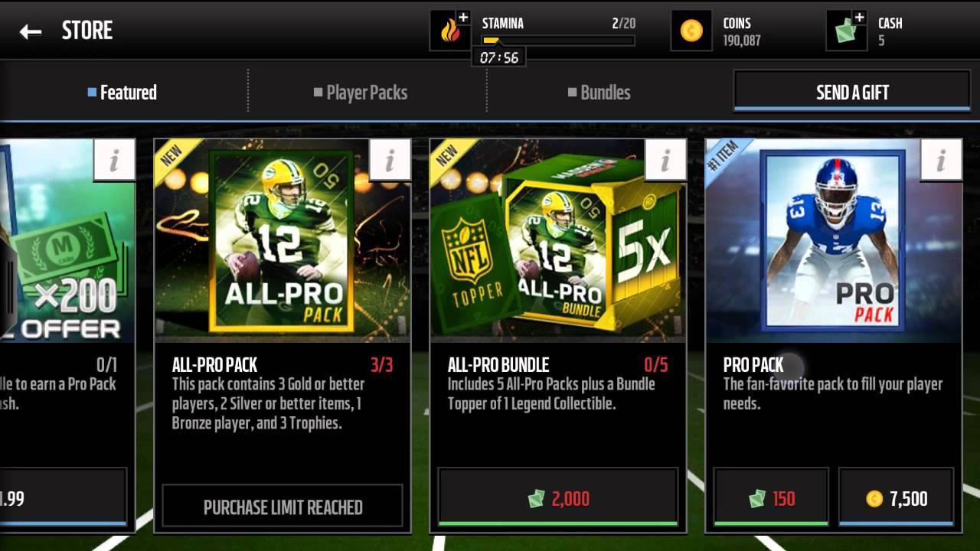Image resolution: width=980 pixels, height=551 pixels.
Task: Go back using the Store arrow
Action: pos(31,31)
